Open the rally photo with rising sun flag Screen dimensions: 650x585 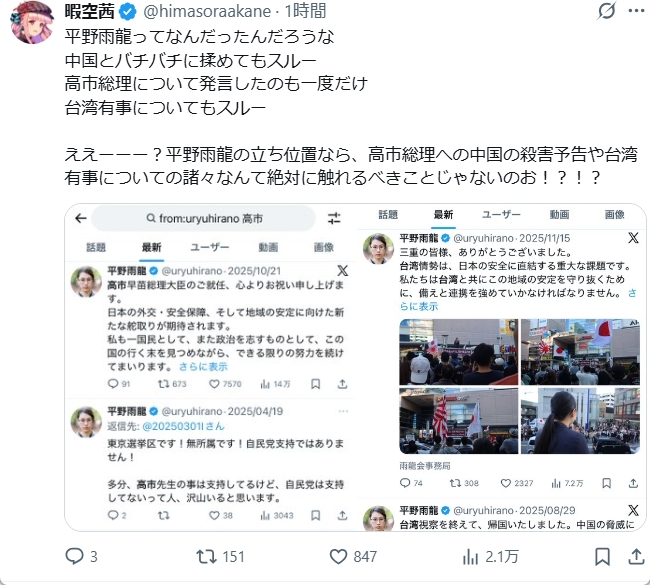click(x=459, y=420)
